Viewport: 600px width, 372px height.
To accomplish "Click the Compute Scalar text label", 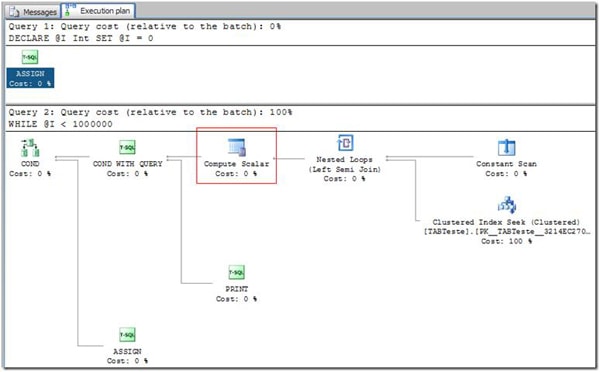I will [x=236, y=164].
